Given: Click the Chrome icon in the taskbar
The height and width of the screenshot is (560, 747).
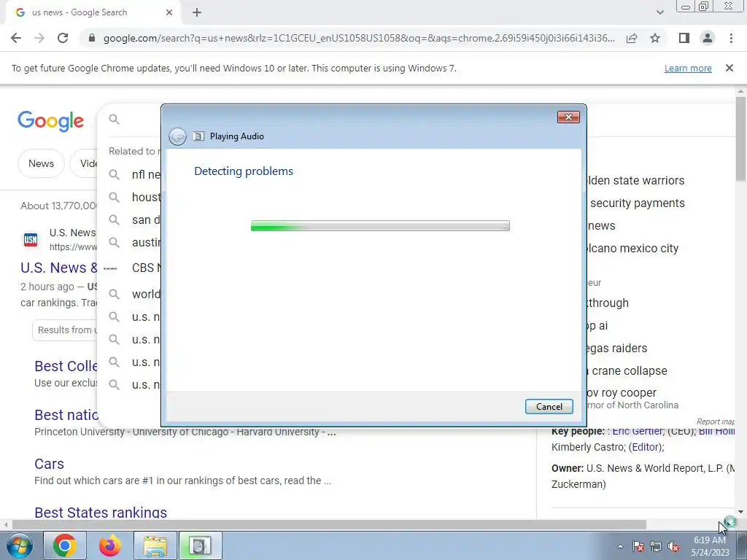Looking at the screenshot, I should pos(65,545).
